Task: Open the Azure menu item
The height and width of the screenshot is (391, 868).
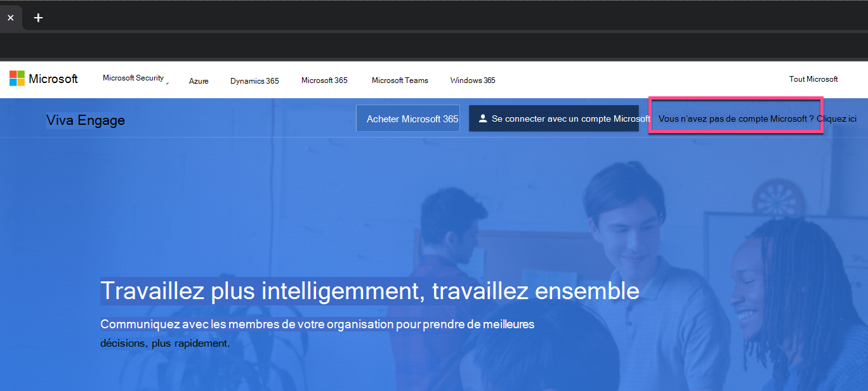Action: (x=199, y=81)
